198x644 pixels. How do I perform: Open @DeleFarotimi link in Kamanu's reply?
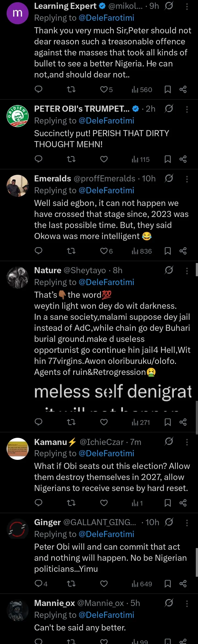coord(106,453)
